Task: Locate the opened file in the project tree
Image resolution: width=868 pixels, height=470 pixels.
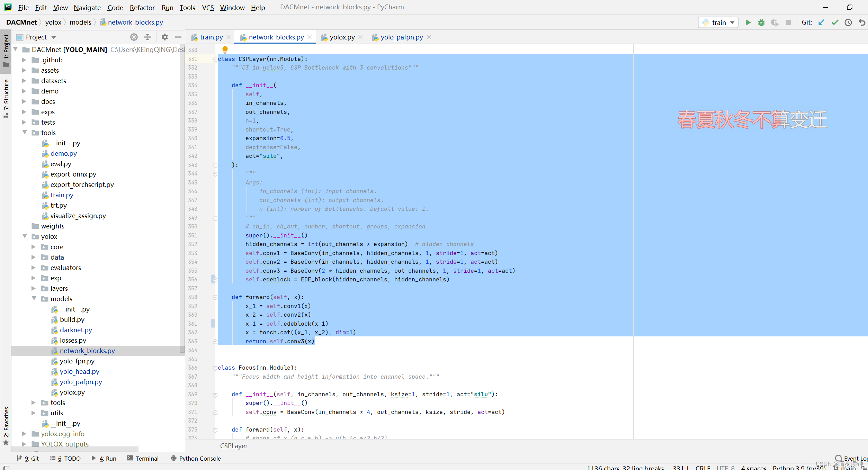Action: click(x=134, y=37)
